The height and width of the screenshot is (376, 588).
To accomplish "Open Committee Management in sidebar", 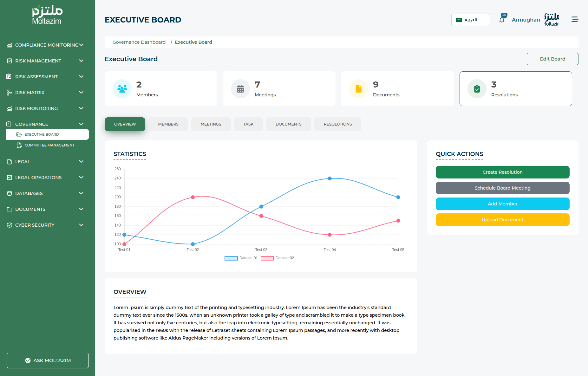I will [49, 145].
